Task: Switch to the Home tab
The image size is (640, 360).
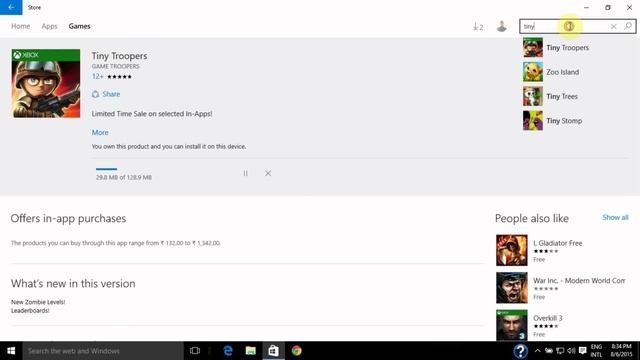Action: [x=20, y=26]
